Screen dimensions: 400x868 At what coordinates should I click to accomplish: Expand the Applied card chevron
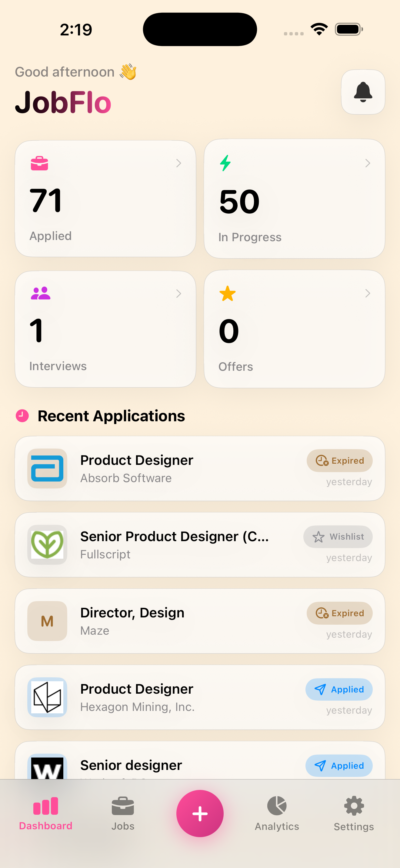pos(179,163)
